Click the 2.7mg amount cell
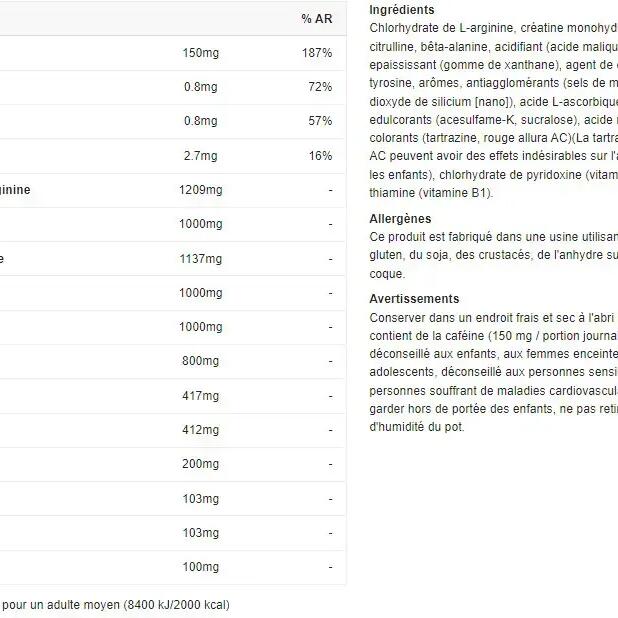Screen dimensions: 618x618 [200, 156]
